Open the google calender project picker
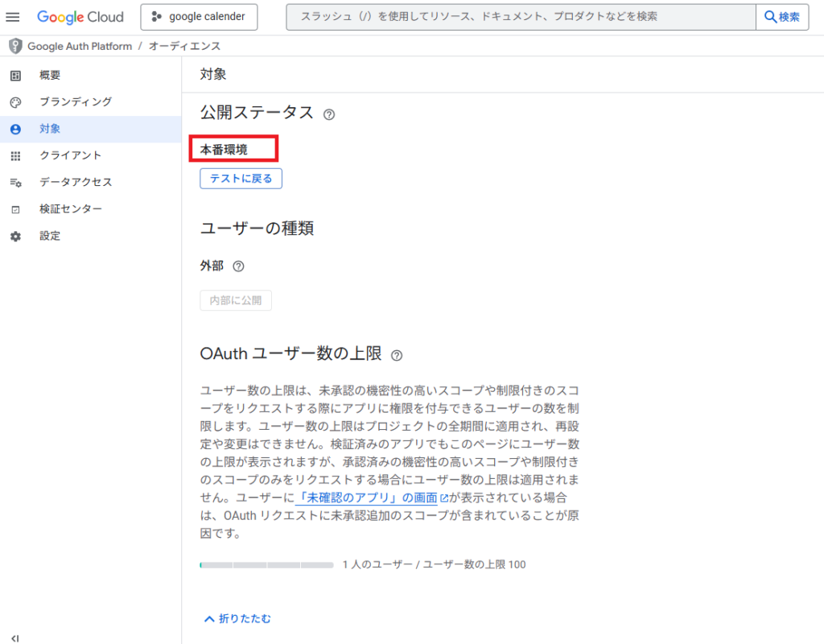The width and height of the screenshot is (824, 644). pos(199,17)
